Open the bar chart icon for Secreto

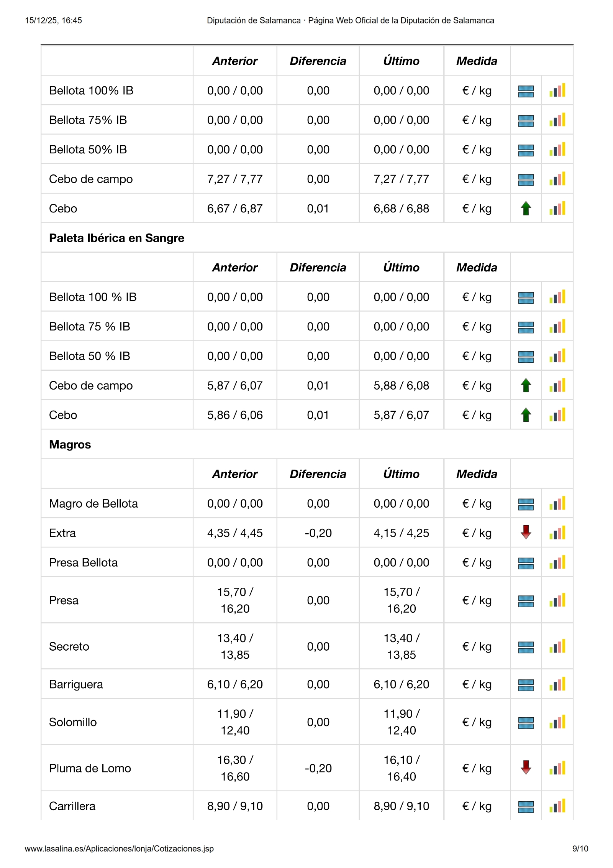coord(557,646)
